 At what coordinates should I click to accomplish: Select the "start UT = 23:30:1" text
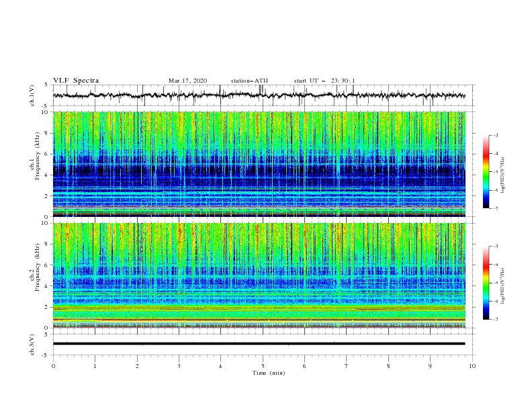[x=324, y=81]
